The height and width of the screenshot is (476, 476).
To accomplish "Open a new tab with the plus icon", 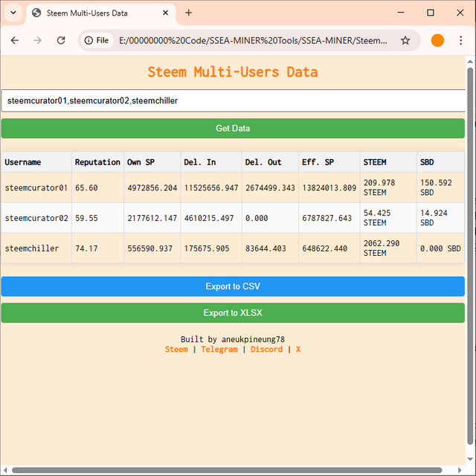I will click(188, 13).
